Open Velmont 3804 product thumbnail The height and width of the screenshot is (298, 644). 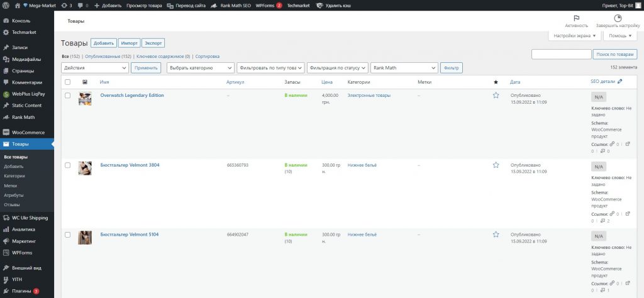[85, 168]
